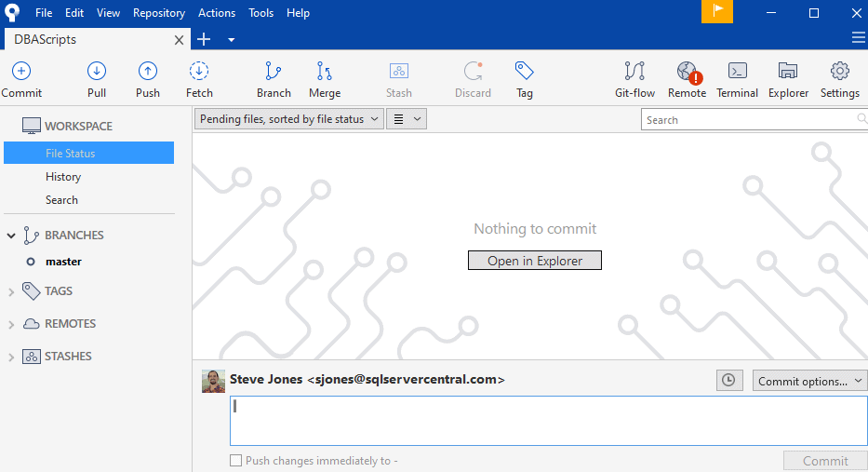Open the Actions menu
This screenshot has width=868, height=472.
[x=217, y=13]
